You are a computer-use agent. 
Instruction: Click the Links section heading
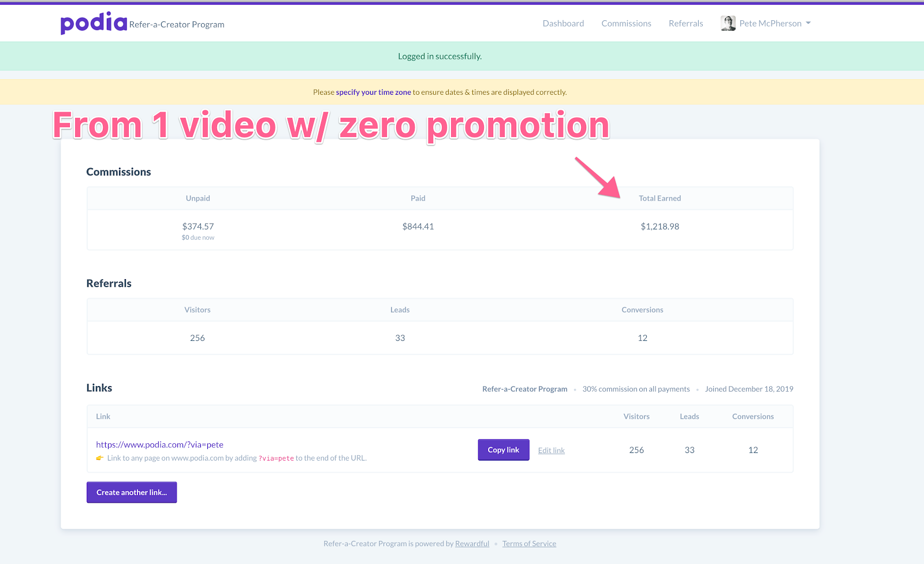point(99,388)
